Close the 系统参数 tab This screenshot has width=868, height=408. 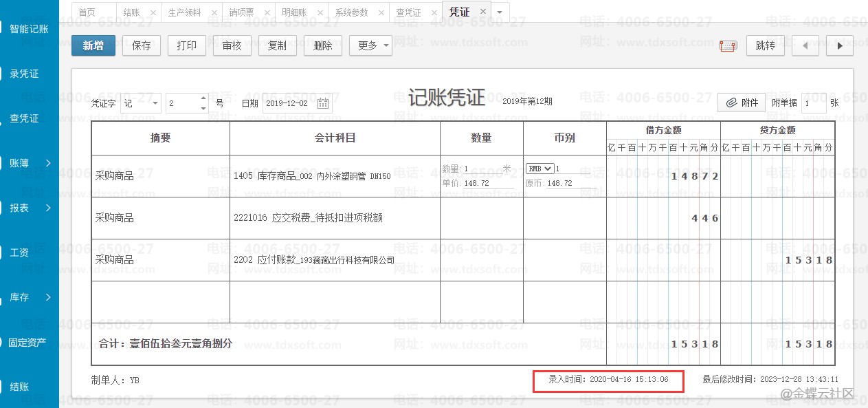click(381, 12)
